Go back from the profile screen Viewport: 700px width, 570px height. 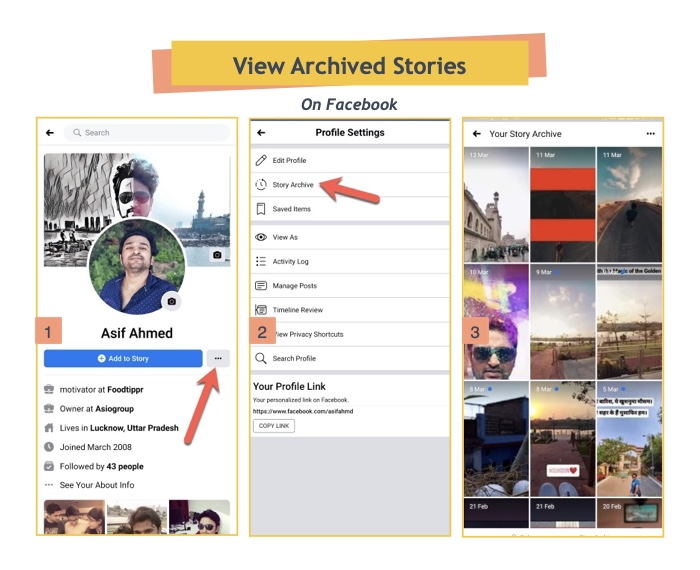pyautogui.click(x=50, y=133)
